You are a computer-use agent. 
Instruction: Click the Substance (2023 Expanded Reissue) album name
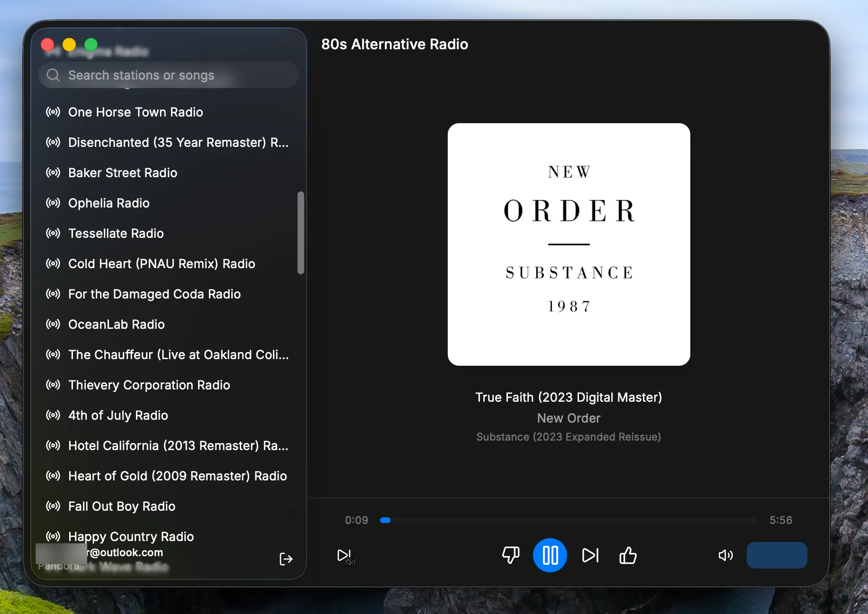coord(569,436)
